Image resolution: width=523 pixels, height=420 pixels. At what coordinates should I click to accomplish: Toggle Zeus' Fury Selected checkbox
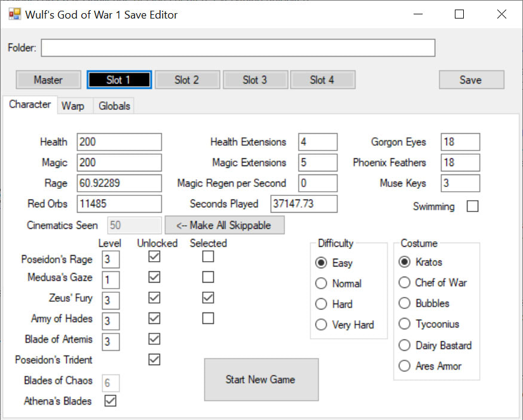point(208,298)
